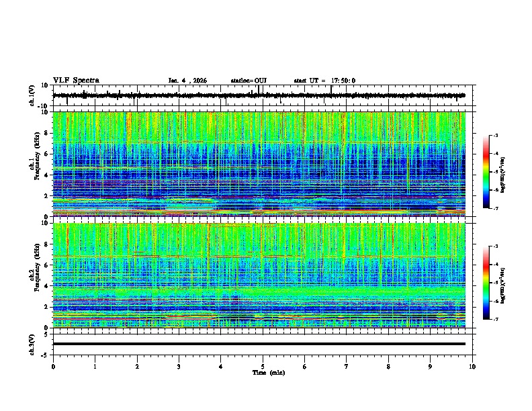Click the -7 label on ch.1 color bar
The width and height of the screenshot is (532, 411).
[x=496, y=208]
